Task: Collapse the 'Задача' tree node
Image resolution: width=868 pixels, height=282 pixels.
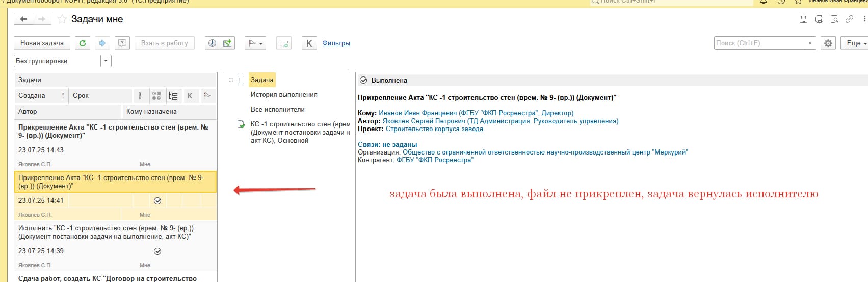Action: click(231, 80)
